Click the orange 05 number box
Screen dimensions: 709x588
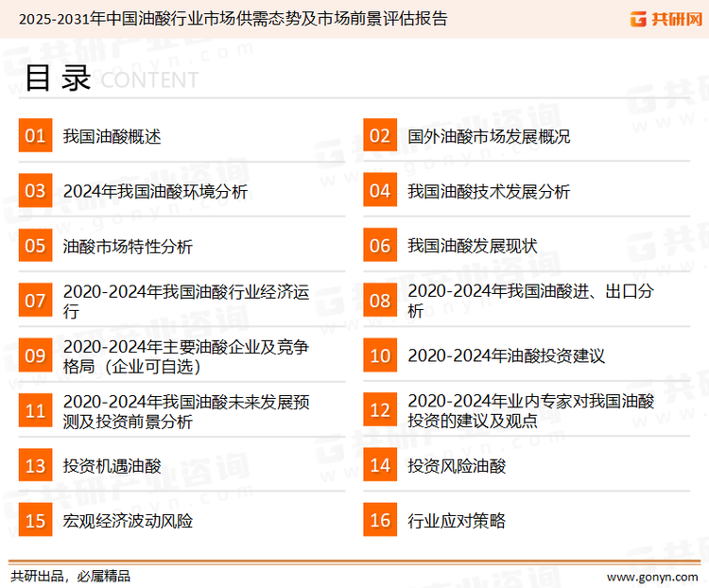pyautogui.click(x=35, y=245)
